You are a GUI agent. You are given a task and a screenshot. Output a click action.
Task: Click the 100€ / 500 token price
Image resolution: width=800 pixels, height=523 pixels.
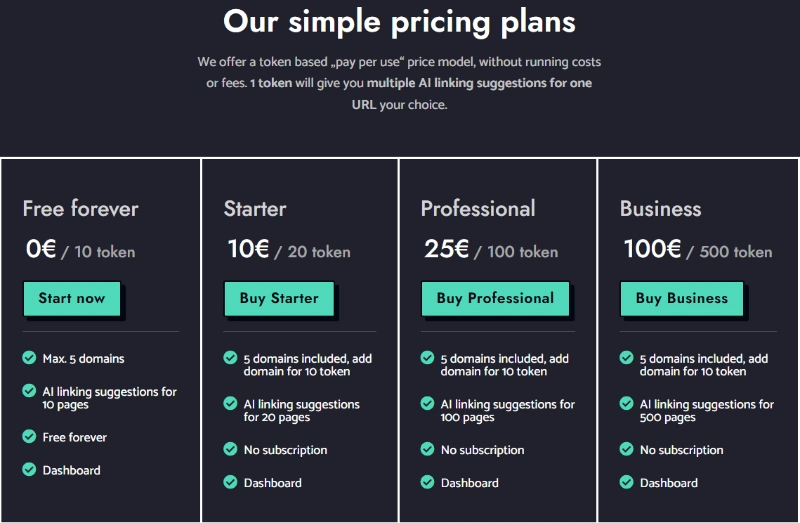[698, 250]
